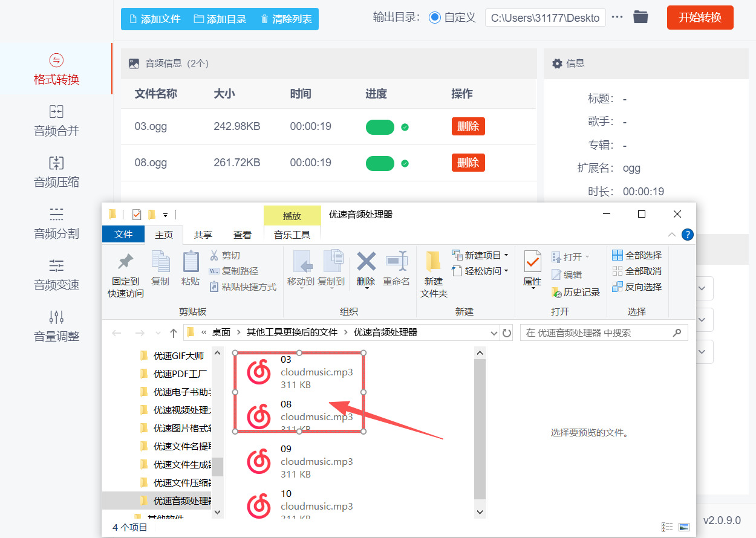Click the up-one-level arrow
This screenshot has height=538, width=756.
point(174,333)
